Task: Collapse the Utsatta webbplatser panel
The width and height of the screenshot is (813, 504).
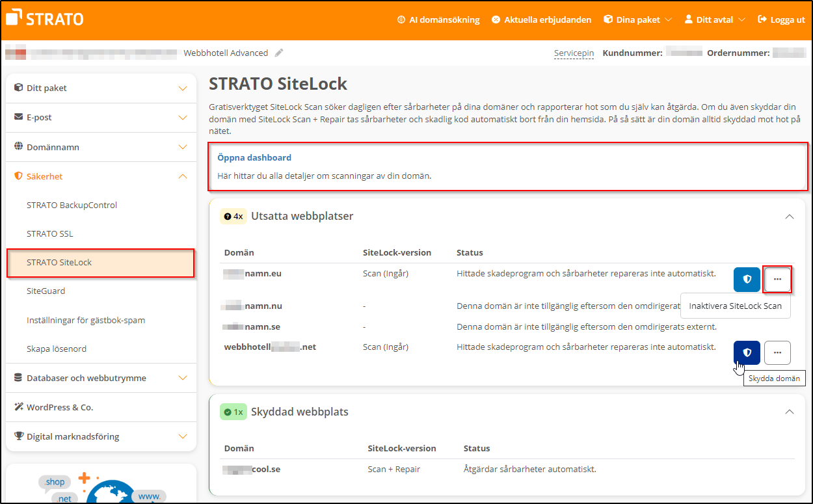Action: [790, 216]
